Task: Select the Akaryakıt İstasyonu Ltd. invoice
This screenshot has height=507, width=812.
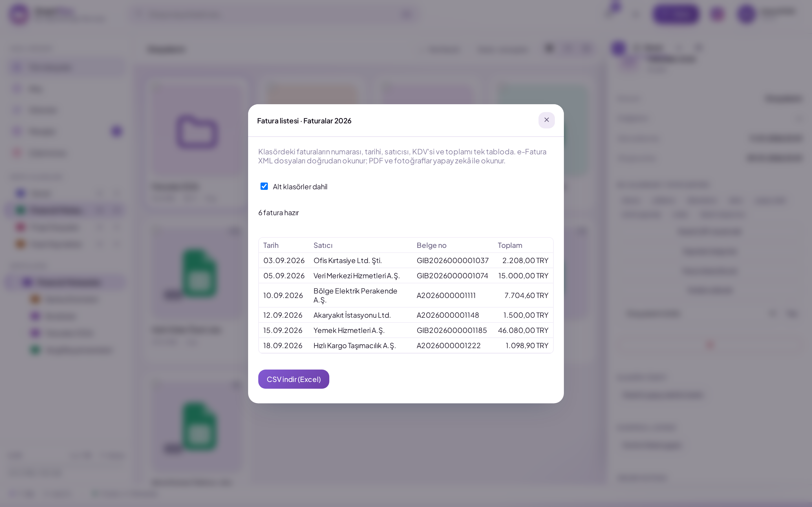Action: 406,315
